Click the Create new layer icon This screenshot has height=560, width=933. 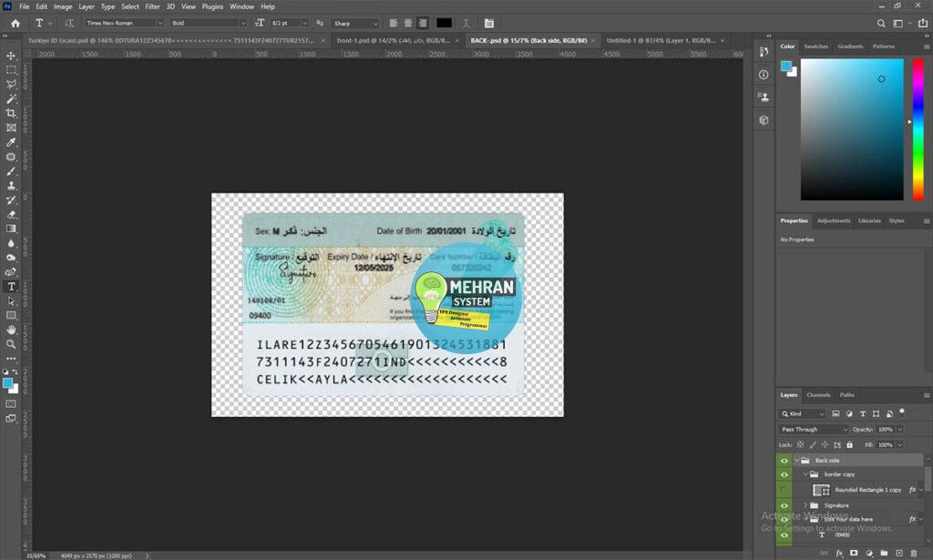point(898,553)
